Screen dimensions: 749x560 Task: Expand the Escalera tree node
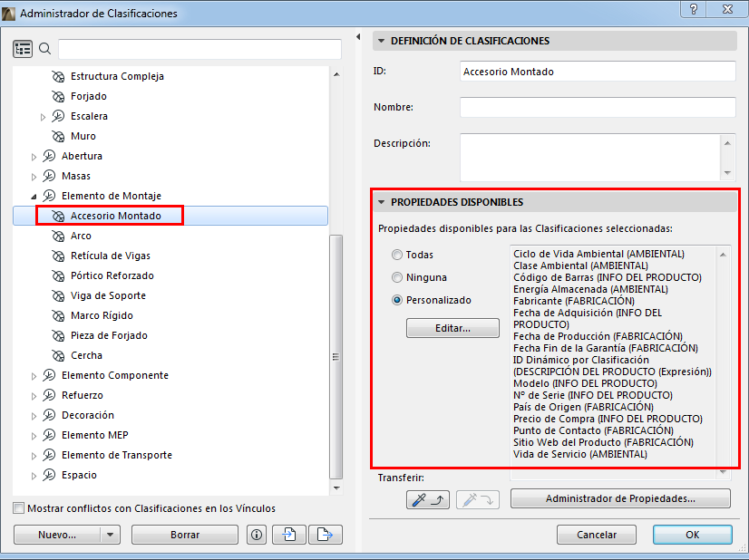pos(43,117)
